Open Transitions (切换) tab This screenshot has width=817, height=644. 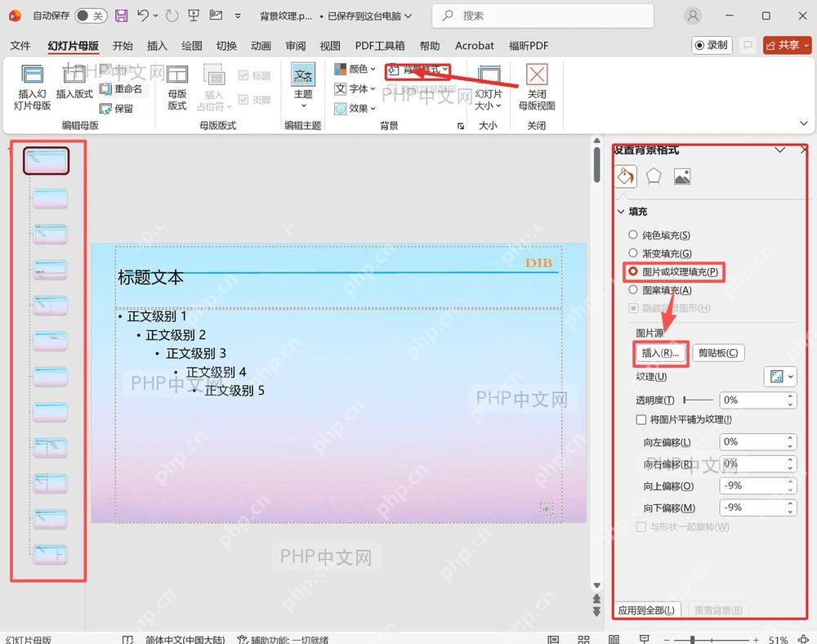[x=226, y=46]
